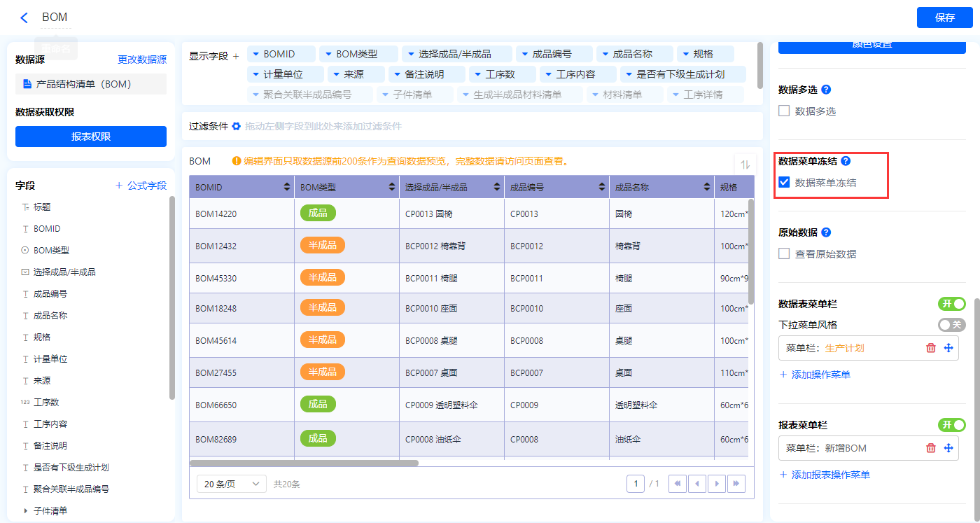Click the back arrow next to BOM
The image size is (980, 523).
pyautogui.click(x=24, y=18)
